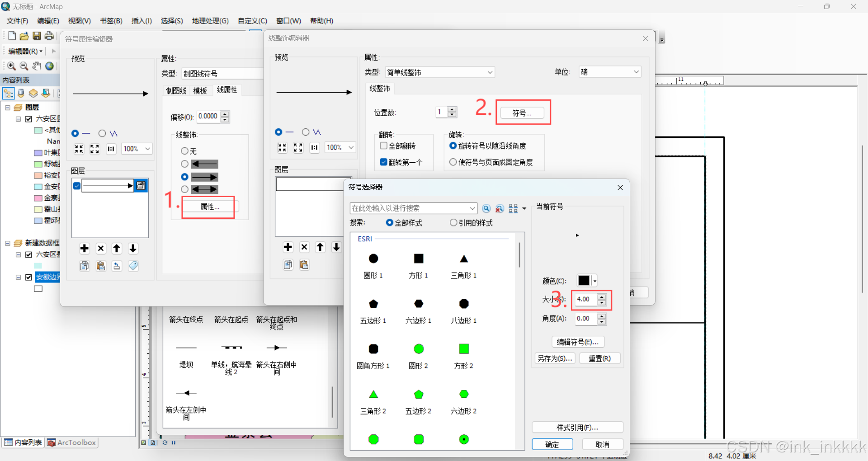868x461 pixels.
Task: Move layer down in Symbol Property Editor
Action: [x=133, y=248]
